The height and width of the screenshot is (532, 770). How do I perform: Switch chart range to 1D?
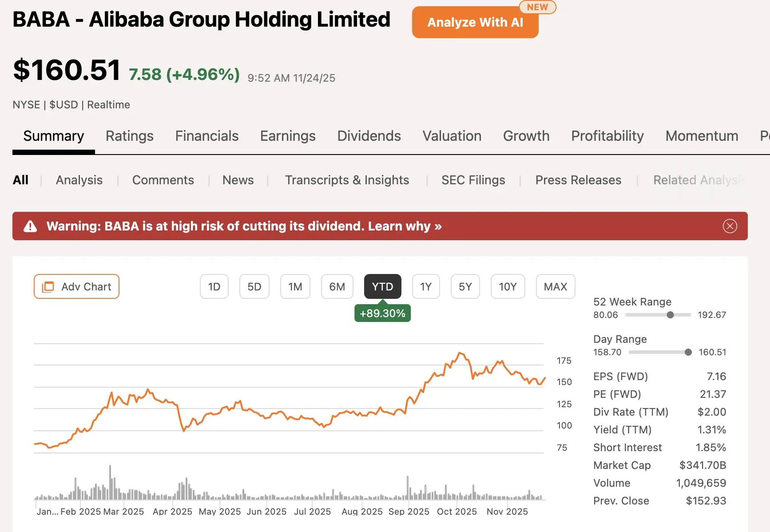click(214, 287)
